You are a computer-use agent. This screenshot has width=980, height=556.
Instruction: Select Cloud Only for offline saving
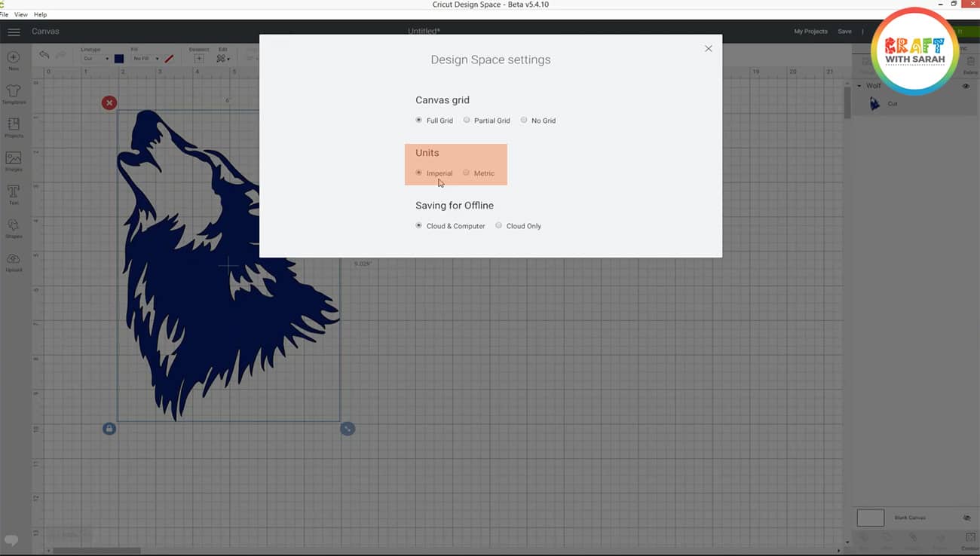pyautogui.click(x=498, y=225)
